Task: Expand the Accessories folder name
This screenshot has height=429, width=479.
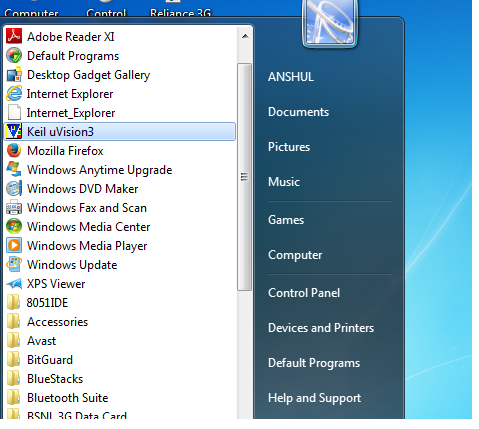Action: coord(58,322)
